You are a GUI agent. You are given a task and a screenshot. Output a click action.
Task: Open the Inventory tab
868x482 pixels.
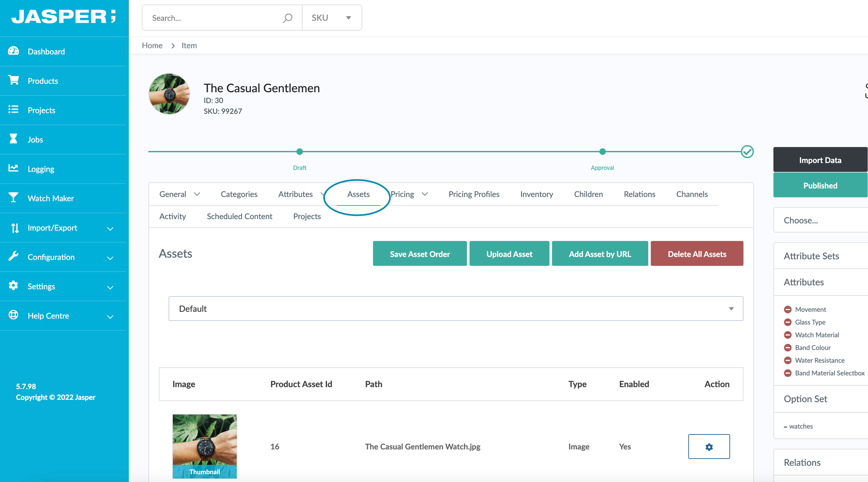536,194
